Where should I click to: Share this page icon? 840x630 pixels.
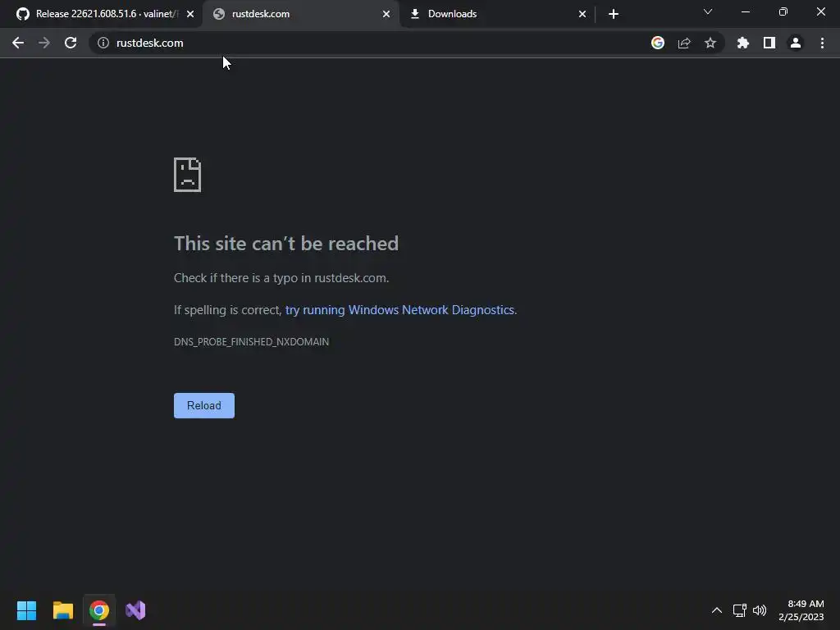684,43
